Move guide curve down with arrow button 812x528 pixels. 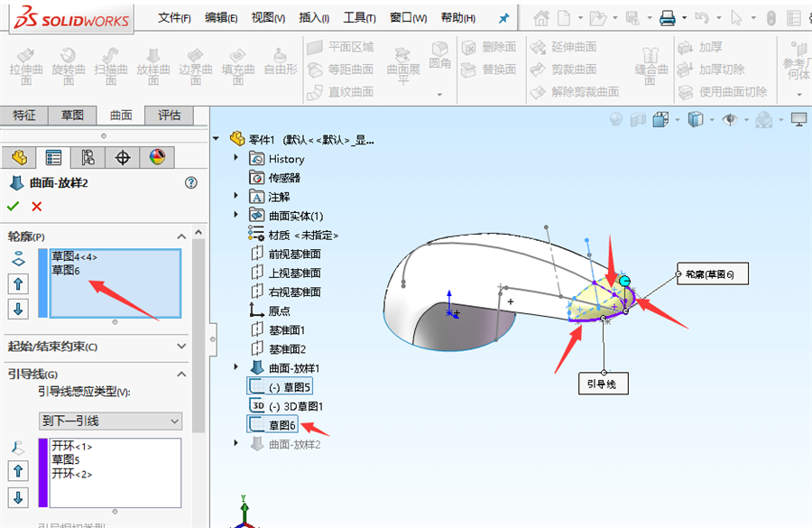point(18,497)
